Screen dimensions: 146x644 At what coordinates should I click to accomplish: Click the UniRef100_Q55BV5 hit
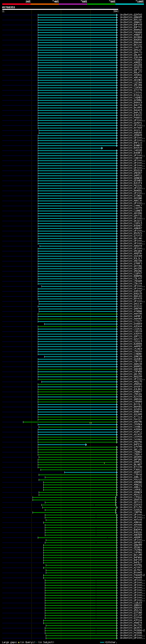[131, 135]
